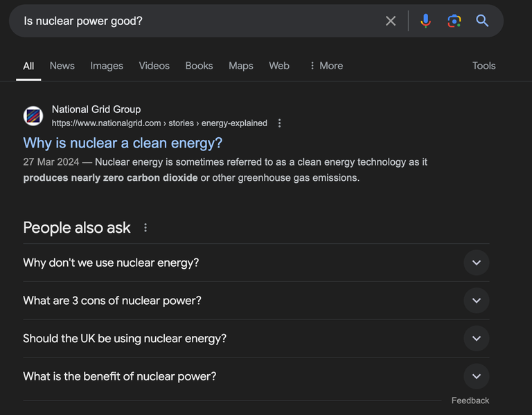532x415 pixels.
Task: Open People also ask options menu
Action: click(145, 228)
